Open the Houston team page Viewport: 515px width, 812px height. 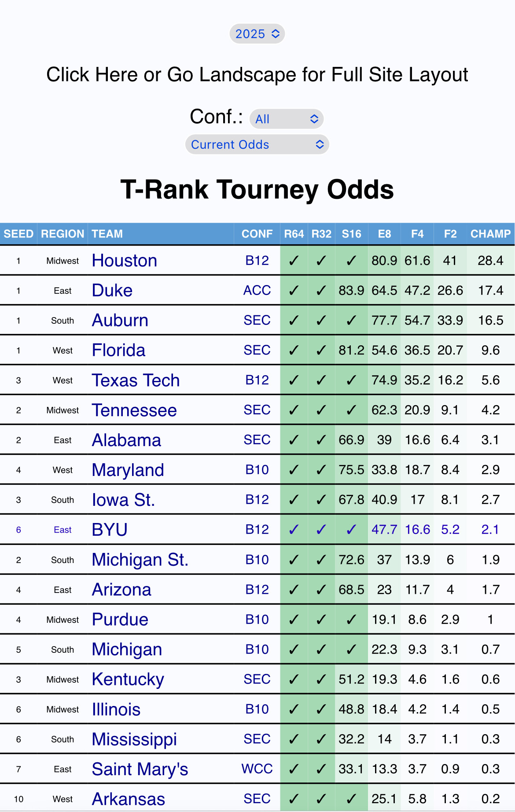click(125, 261)
